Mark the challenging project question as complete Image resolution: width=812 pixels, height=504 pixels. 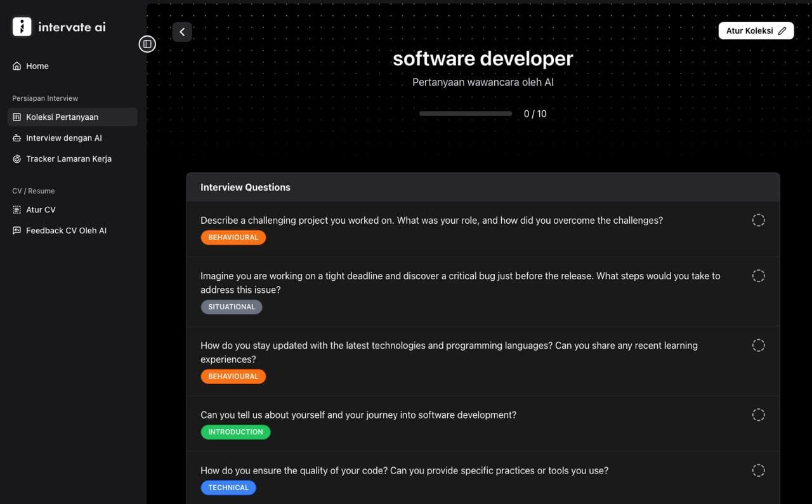coord(759,220)
